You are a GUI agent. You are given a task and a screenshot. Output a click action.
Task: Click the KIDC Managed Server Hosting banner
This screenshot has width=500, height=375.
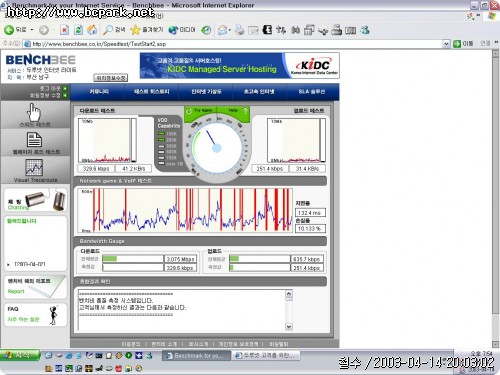239,66
